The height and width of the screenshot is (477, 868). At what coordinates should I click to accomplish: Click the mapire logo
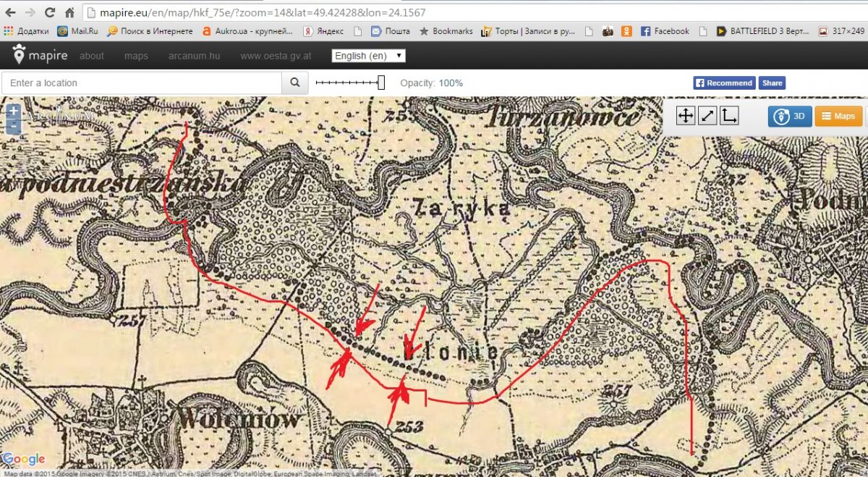point(40,56)
